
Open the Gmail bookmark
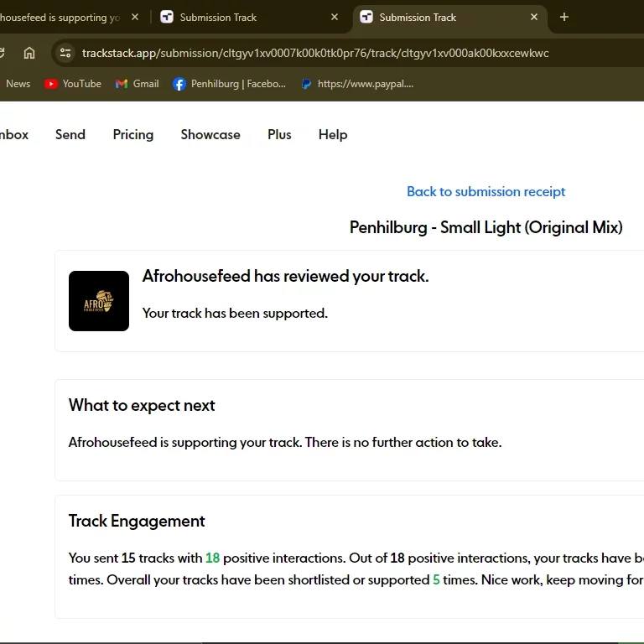[138, 84]
